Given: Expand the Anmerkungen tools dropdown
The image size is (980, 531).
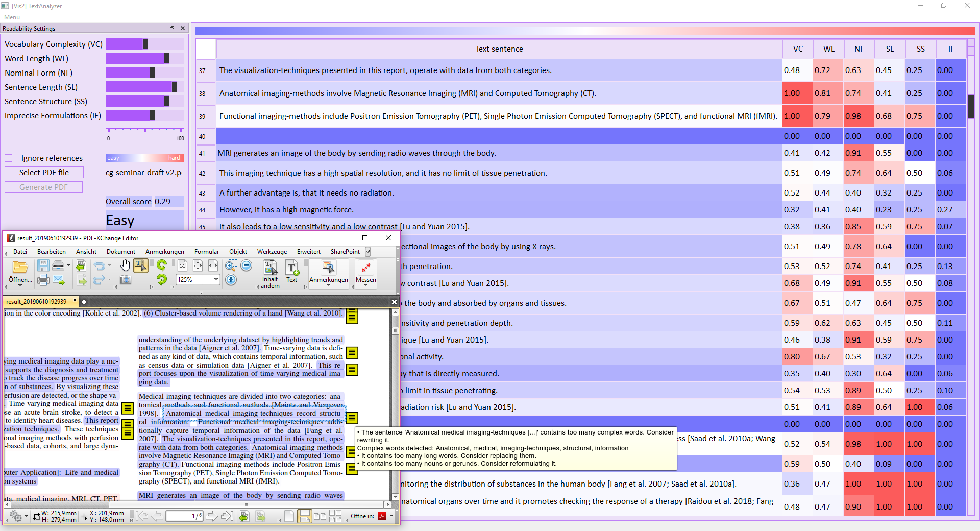Looking at the screenshot, I should pos(328,286).
